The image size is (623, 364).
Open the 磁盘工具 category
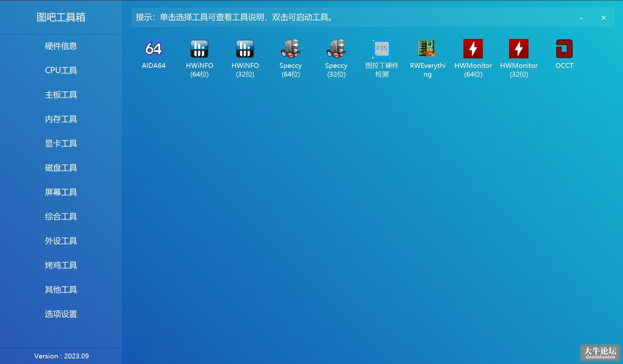61,168
